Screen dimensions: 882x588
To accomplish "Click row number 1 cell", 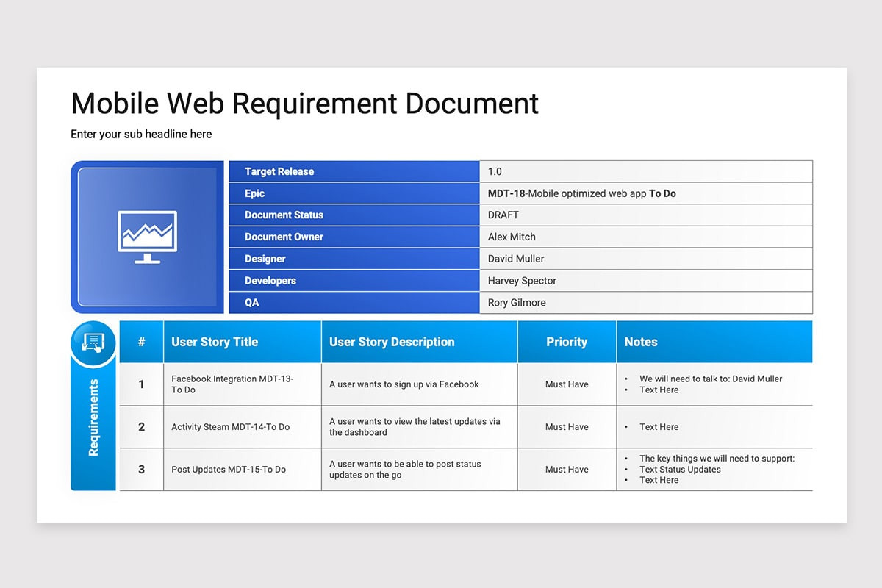I will point(141,384).
